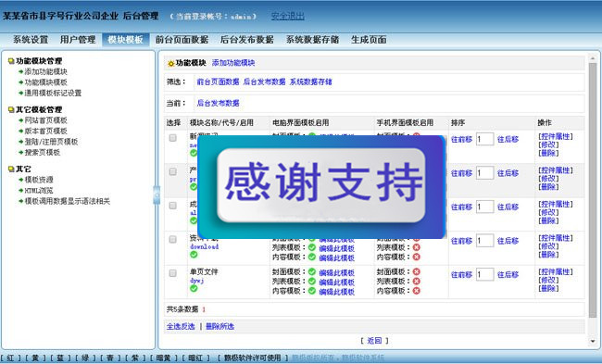This screenshot has height=364, width=602.
Task: Tick the checkbox of the 单页文件 row
Action: tap(173, 273)
